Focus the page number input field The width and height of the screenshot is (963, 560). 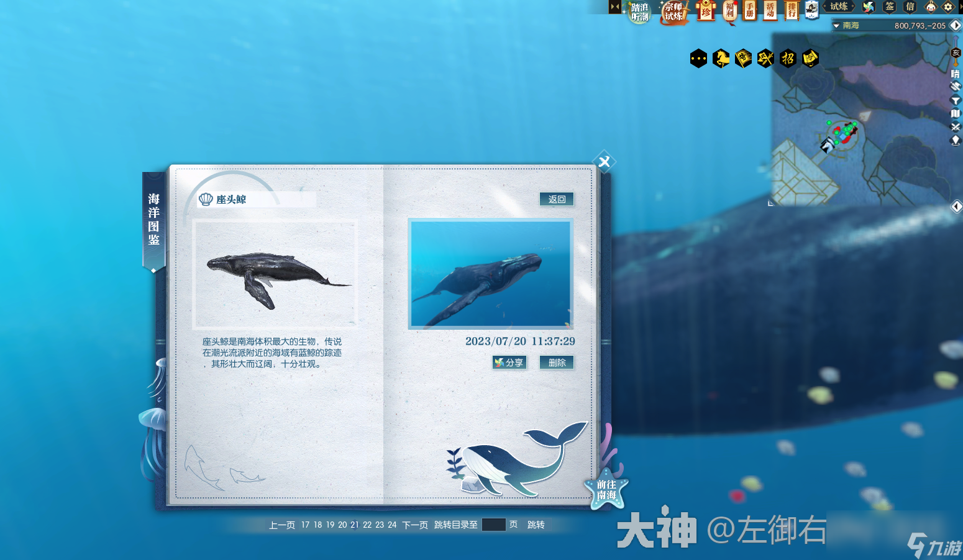(x=493, y=525)
